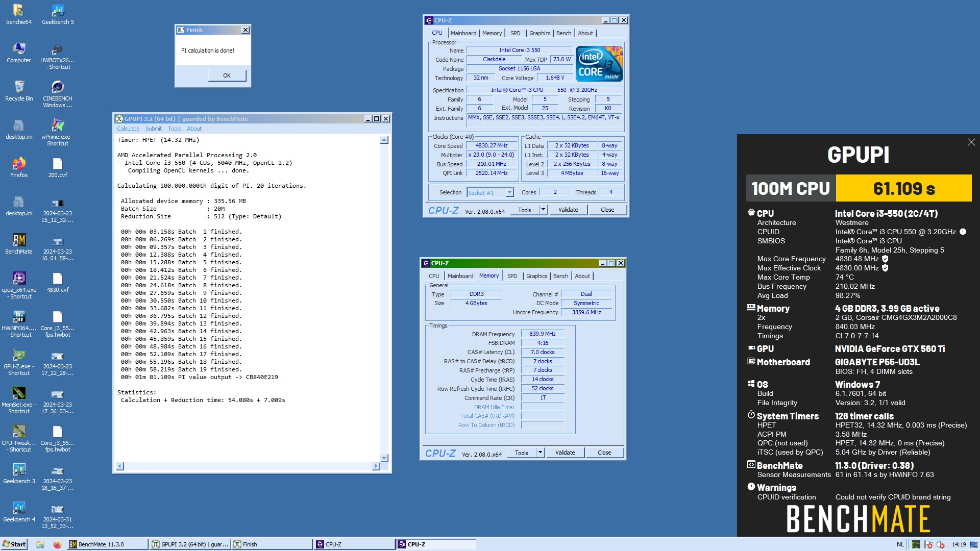Screen dimensions: 980x551
Task: Click the DRAM Frequency value 839.9 MHz
Action: coord(543,334)
